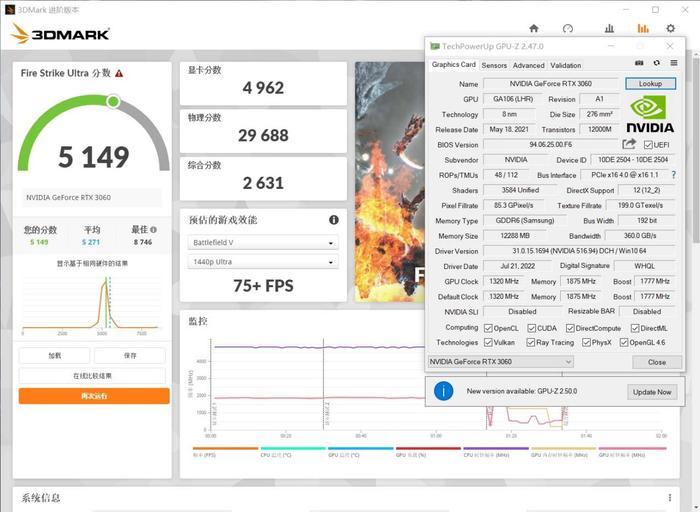
Task: Click the BIOS Version field 94.06.25.00.F6
Action: pyautogui.click(x=551, y=145)
